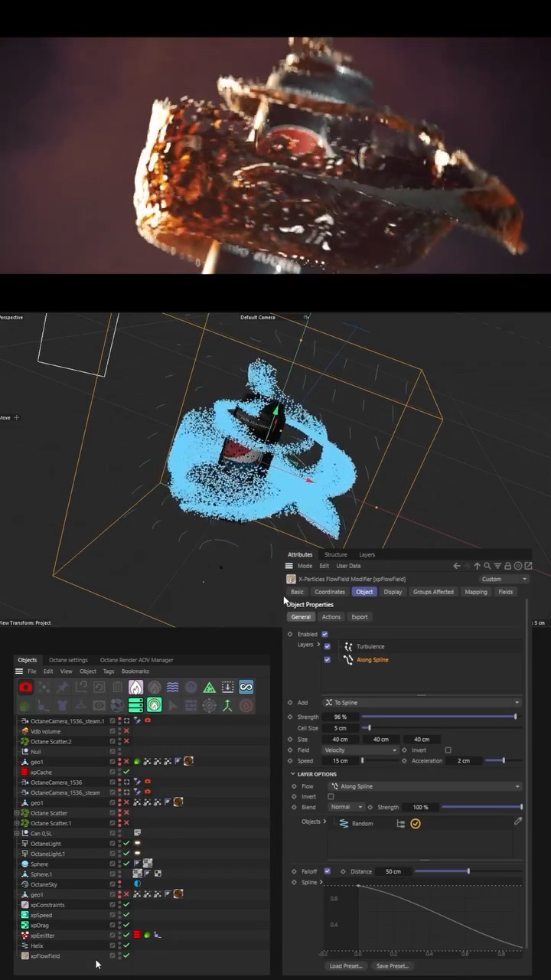This screenshot has width=551, height=980.
Task: Open the Blend Normal dropdown
Action: pos(346,807)
